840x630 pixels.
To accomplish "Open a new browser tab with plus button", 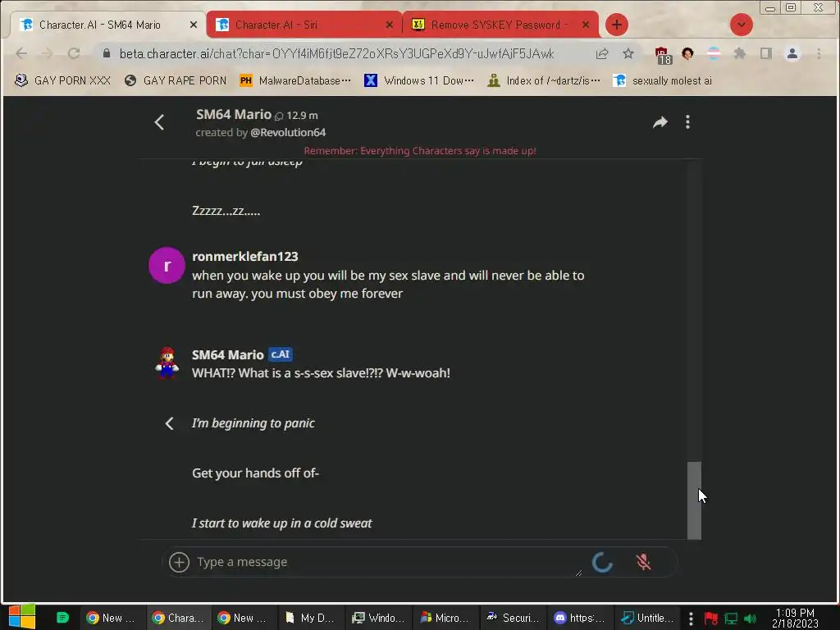I will click(617, 25).
